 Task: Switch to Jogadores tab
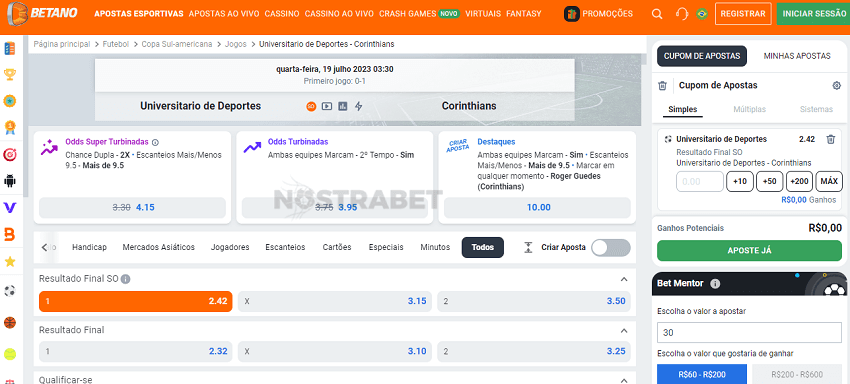point(230,247)
